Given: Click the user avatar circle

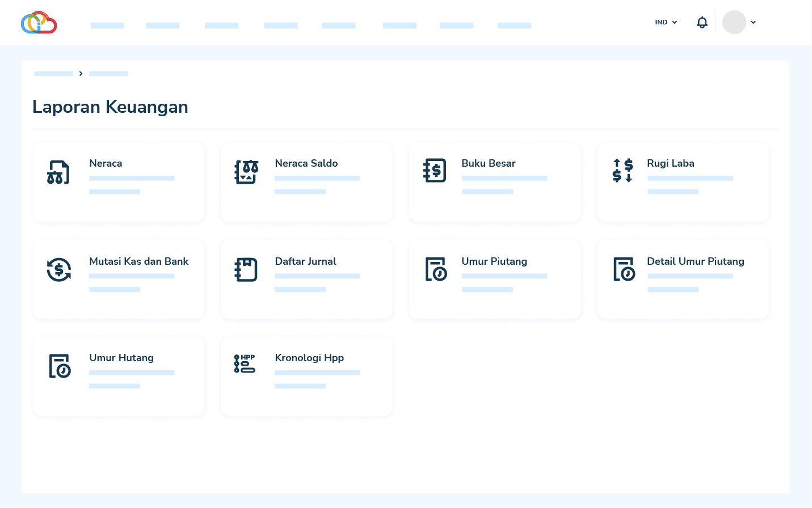Looking at the screenshot, I should click(x=734, y=23).
